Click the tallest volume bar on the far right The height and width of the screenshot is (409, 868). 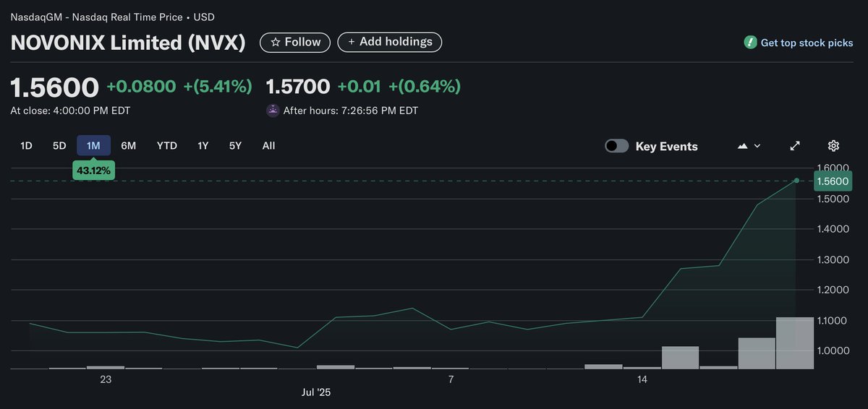[795, 343]
